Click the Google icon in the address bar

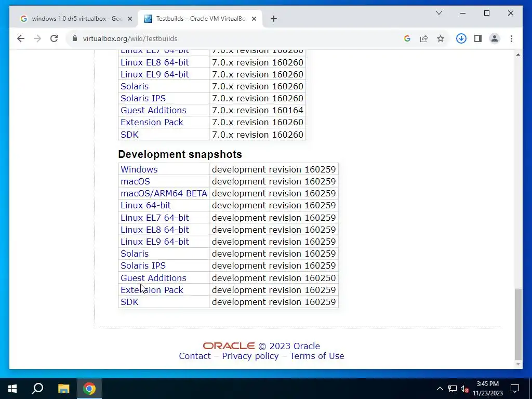[407, 38]
